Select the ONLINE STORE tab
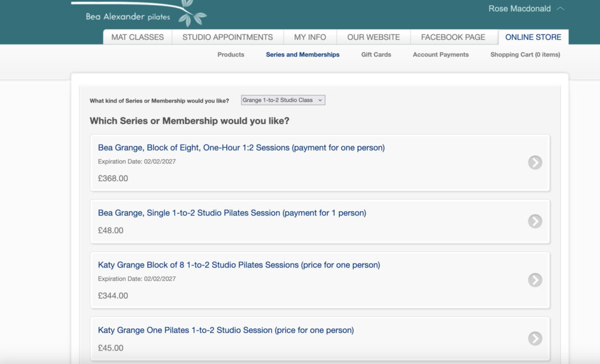Viewport: 600px width, 364px height. (533, 37)
